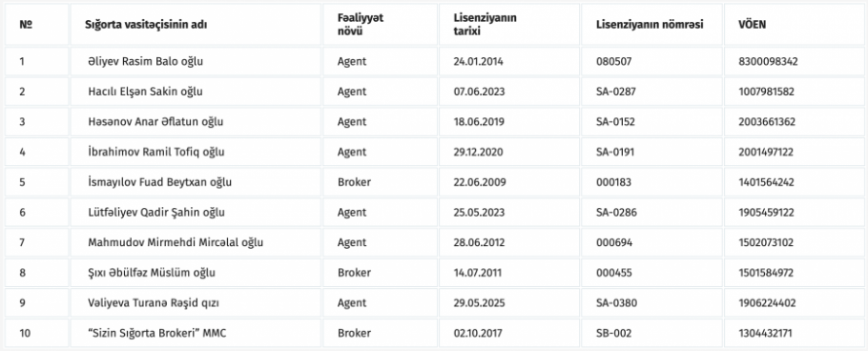Image resolution: width=868 pixels, height=351 pixels.
Task: Select the VÖEN value 8300098342
Action: (x=769, y=61)
